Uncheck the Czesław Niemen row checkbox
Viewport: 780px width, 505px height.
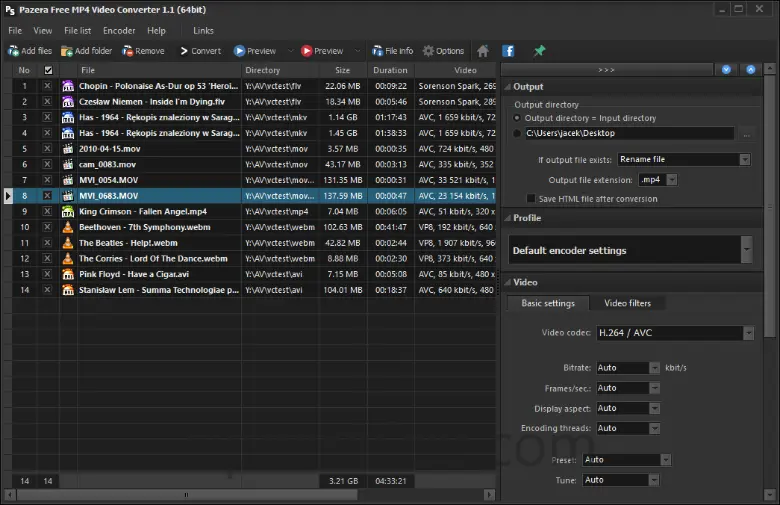[47, 101]
